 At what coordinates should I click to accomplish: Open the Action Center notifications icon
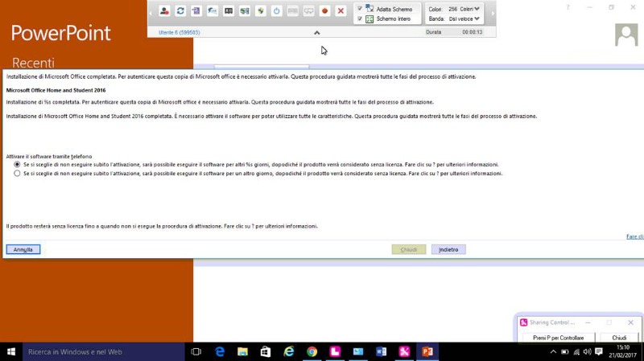tap(599, 352)
